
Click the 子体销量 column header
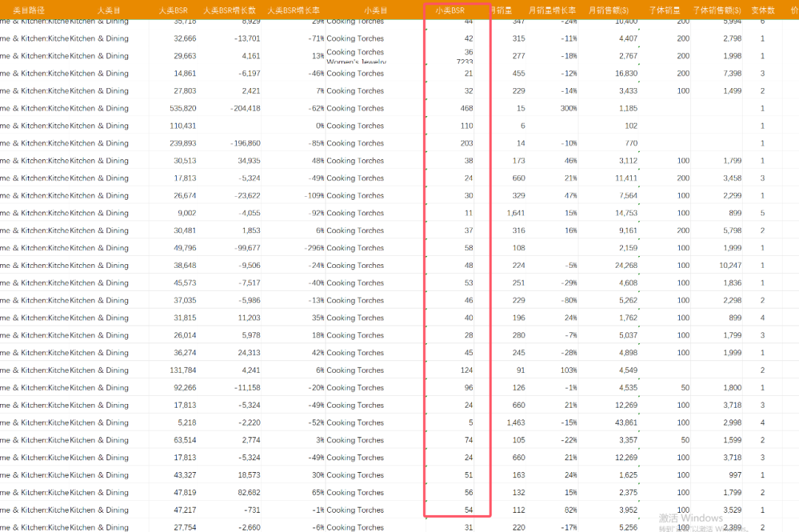click(664, 10)
